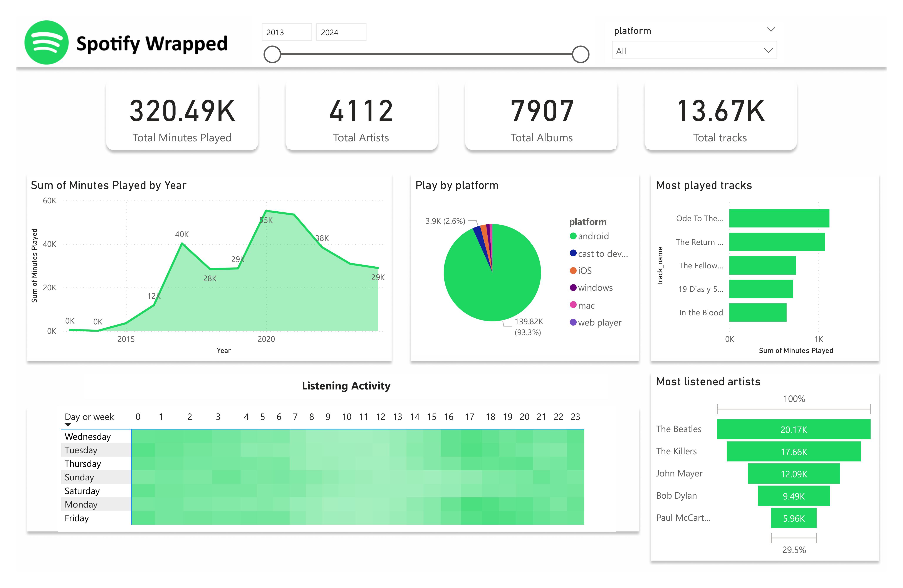This screenshot has height=588, width=903.
Task: Select The Killers funnel bar
Action: [793, 451]
